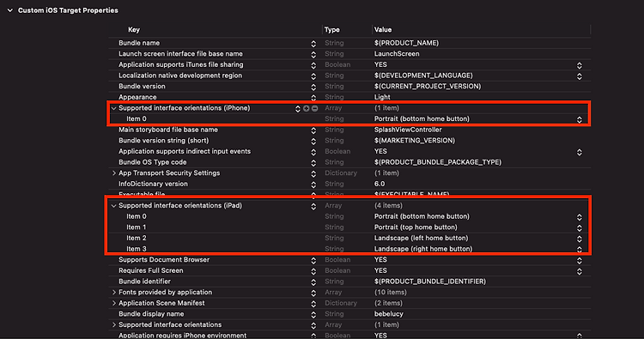Open key stepper for Bundle version string (short)
The width and height of the screenshot is (644, 339).
[x=313, y=142]
